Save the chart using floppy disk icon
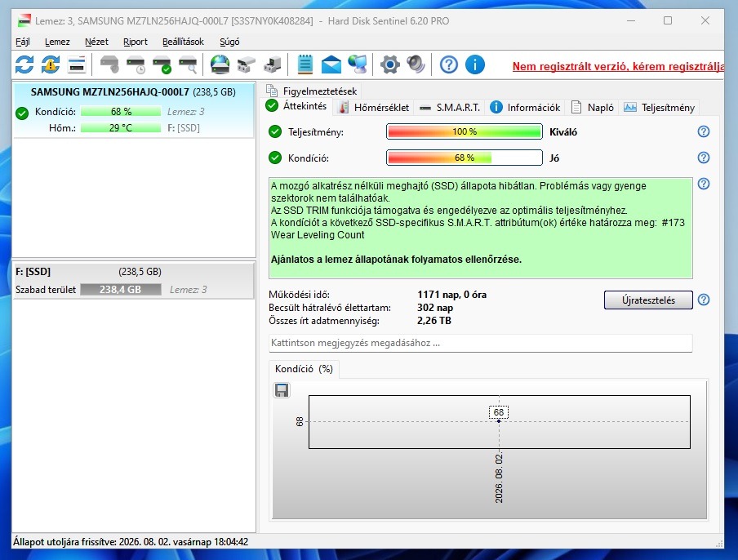 point(282,390)
